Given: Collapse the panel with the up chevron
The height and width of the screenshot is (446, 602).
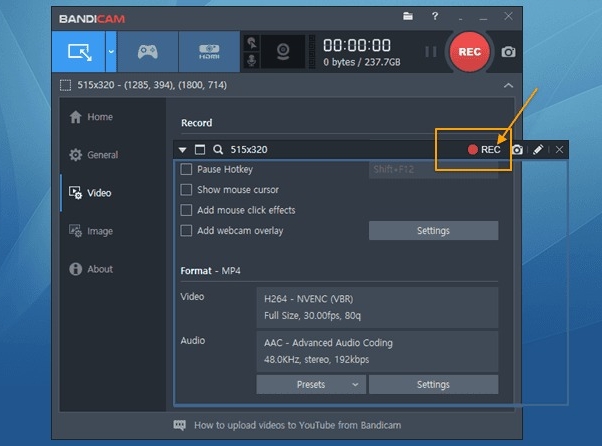Looking at the screenshot, I should tap(508, 85).
